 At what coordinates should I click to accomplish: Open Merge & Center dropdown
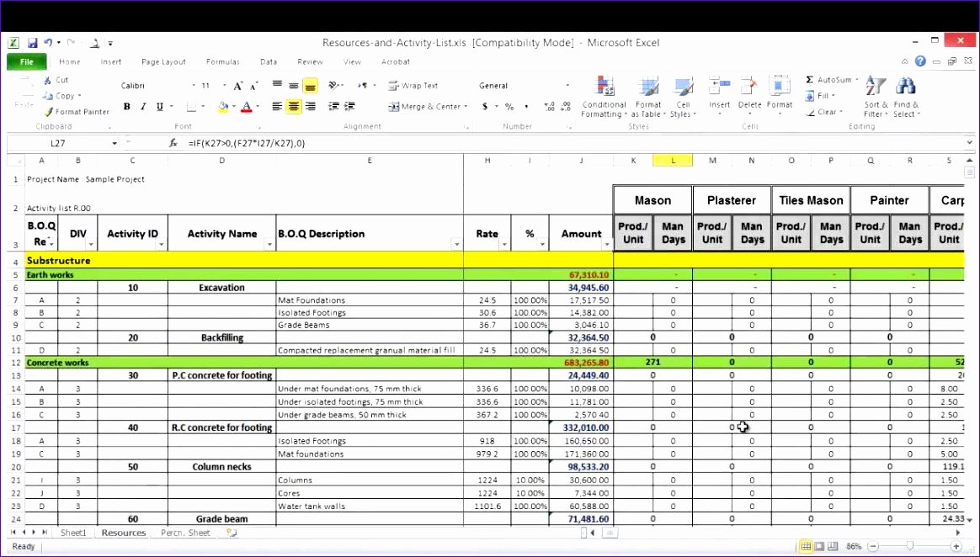(466, 107)
